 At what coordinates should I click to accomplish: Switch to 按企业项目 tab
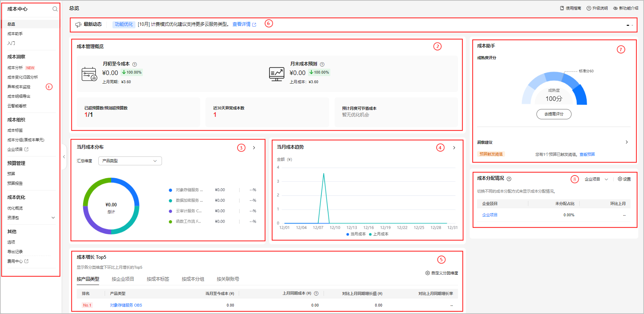click(x=123, y=279)
